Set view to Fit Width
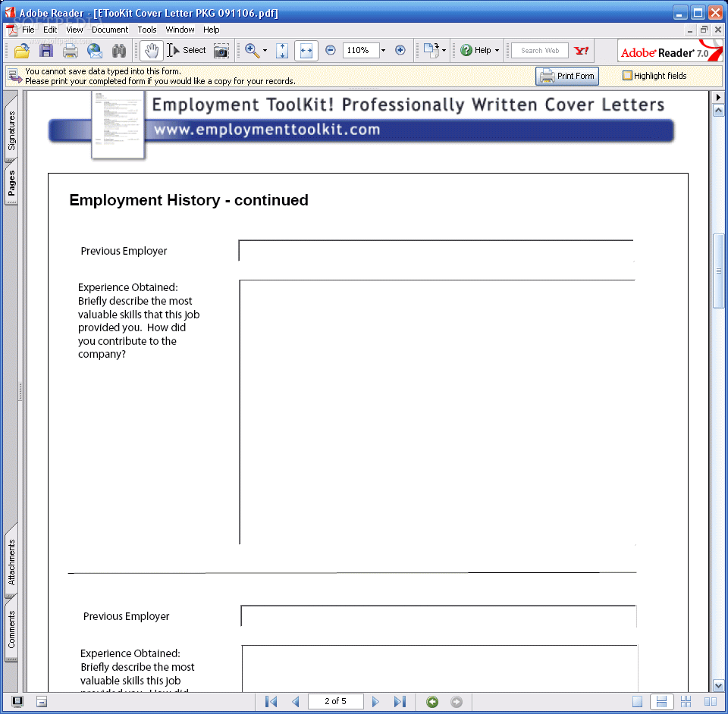 tap(306, 51)
